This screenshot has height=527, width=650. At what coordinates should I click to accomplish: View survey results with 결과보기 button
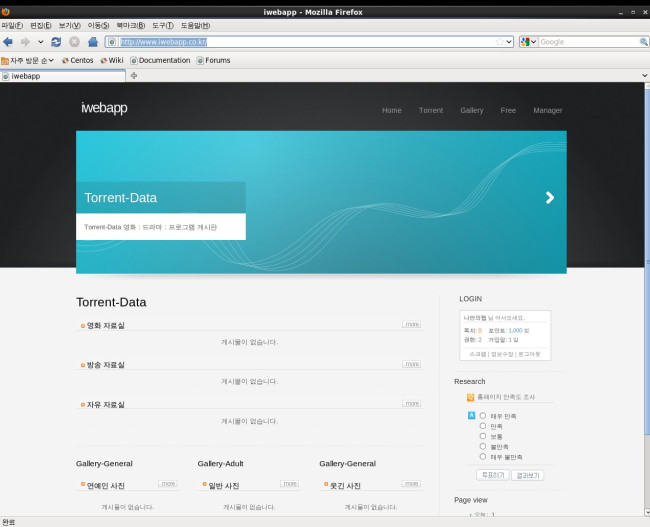pos(528,475)
